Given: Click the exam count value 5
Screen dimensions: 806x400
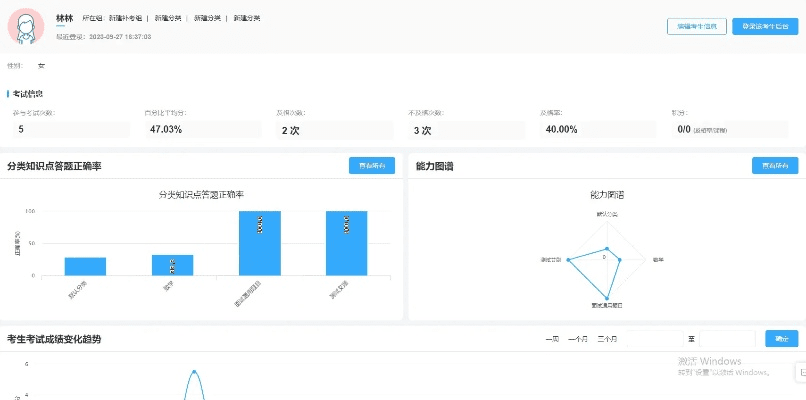Looking at the screenshot, I should pos(21,130).
